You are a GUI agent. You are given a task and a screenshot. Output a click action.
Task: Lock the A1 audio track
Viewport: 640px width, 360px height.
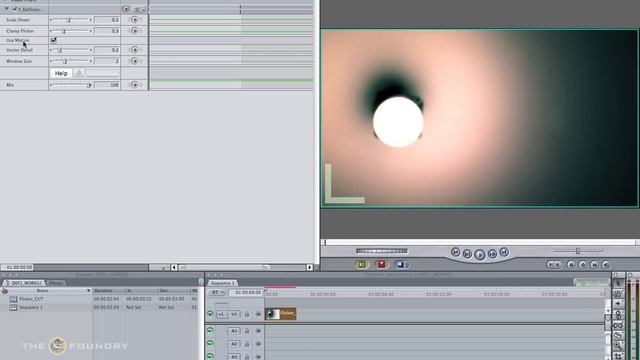pyautogui.click(x=247, y=331)
